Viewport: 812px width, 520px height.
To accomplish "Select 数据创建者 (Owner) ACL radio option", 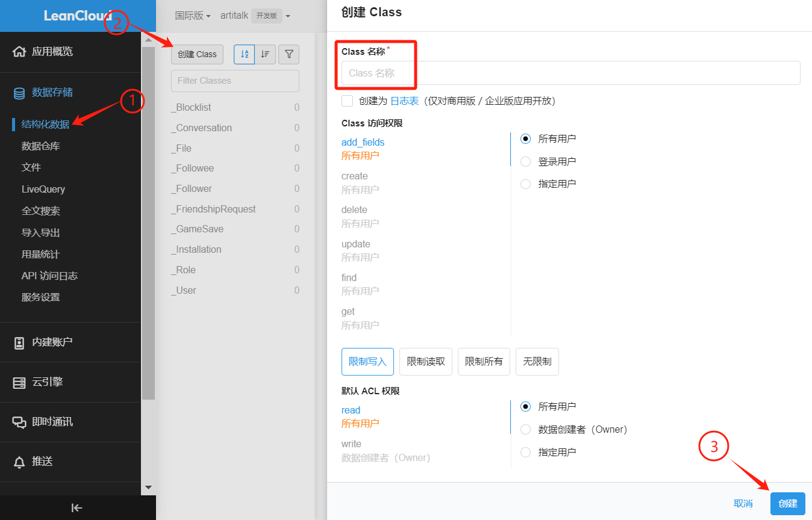I will [x=526, y=429].
